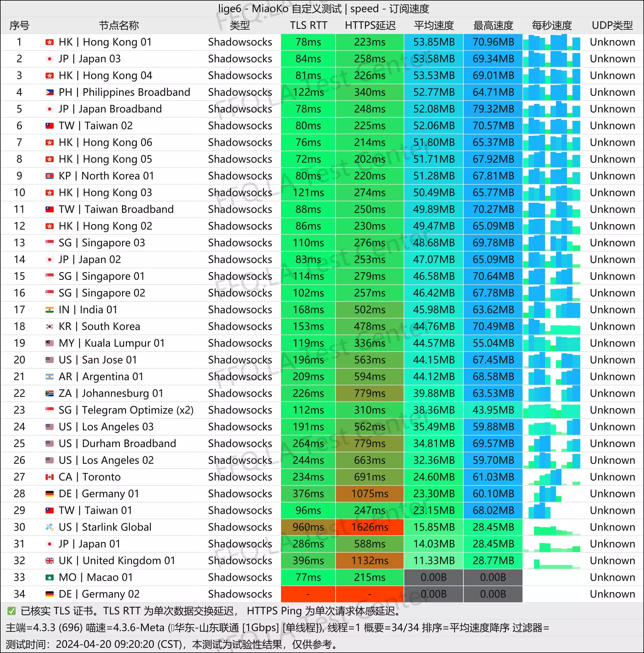Click the Argentina 01 flag icon

(49, 377)
